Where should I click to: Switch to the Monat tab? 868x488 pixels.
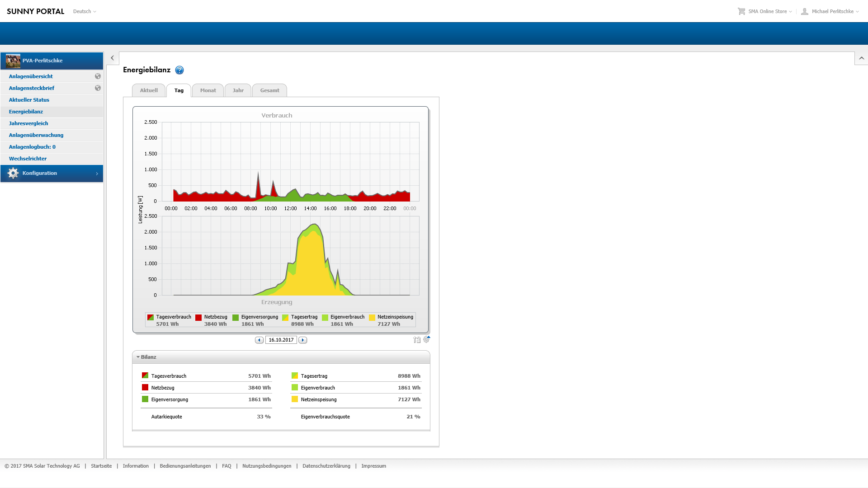pyautogui.click(x=208, y=90)
